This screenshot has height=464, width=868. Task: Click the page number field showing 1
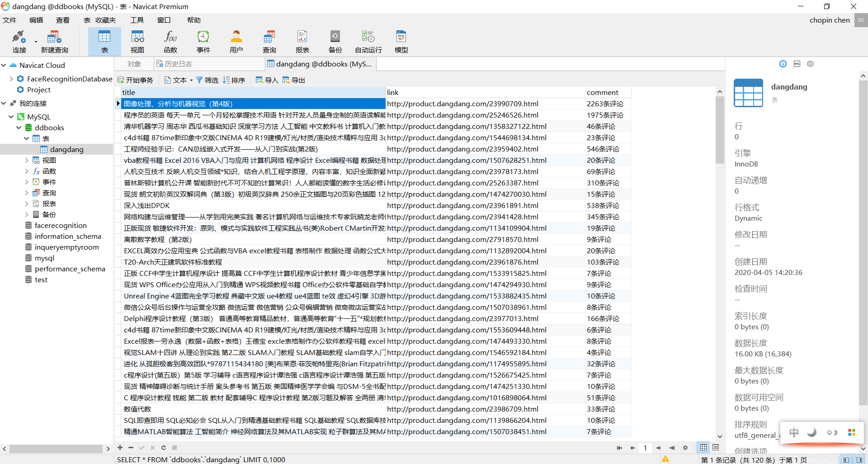coord(645,448)
